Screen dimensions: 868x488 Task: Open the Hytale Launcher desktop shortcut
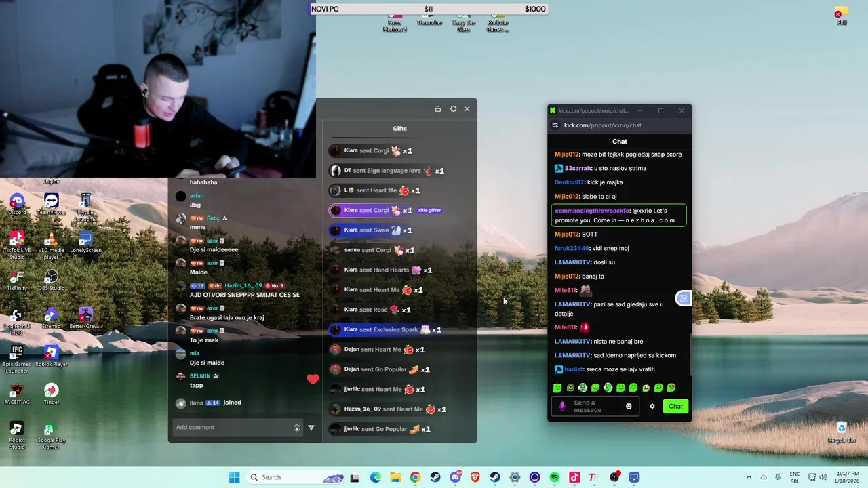[85, 207]
